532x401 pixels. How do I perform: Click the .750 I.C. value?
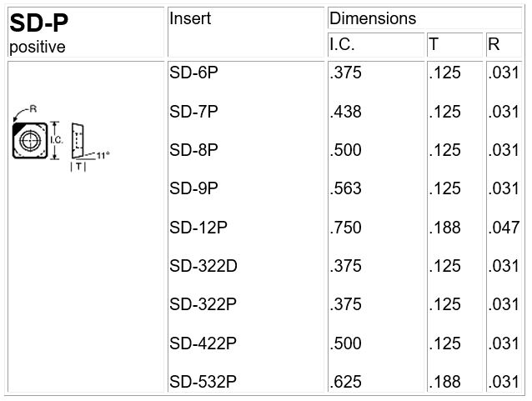[346, 228]
